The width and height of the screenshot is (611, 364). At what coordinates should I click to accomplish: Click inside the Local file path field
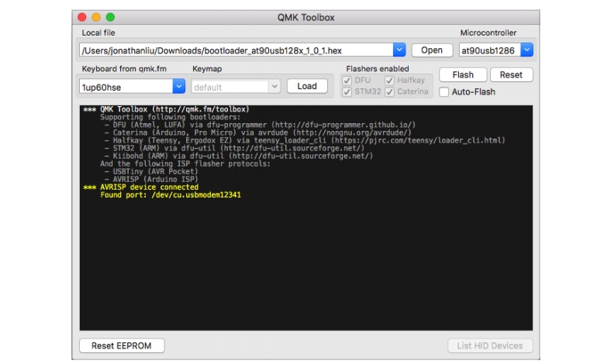(233, 50)
